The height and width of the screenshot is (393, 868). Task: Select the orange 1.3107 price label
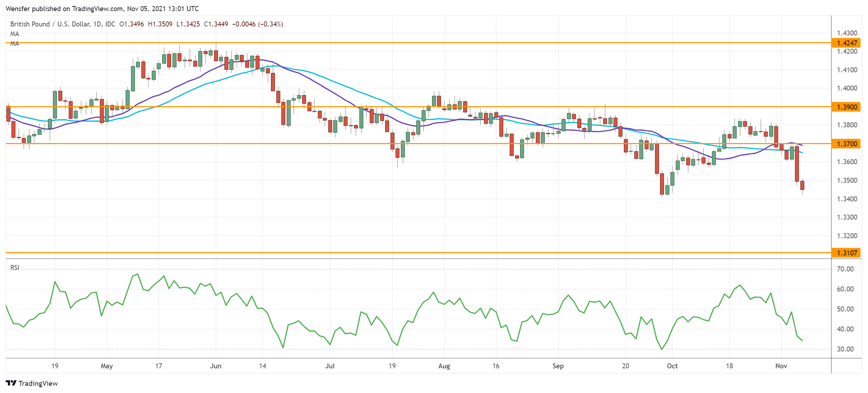click(x=847, y=253)
